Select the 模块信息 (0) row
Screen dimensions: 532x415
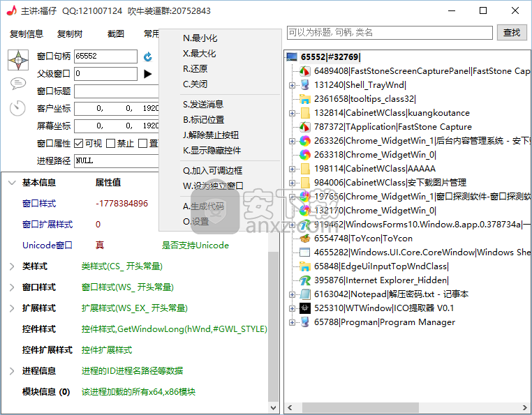tap(135, 392)
